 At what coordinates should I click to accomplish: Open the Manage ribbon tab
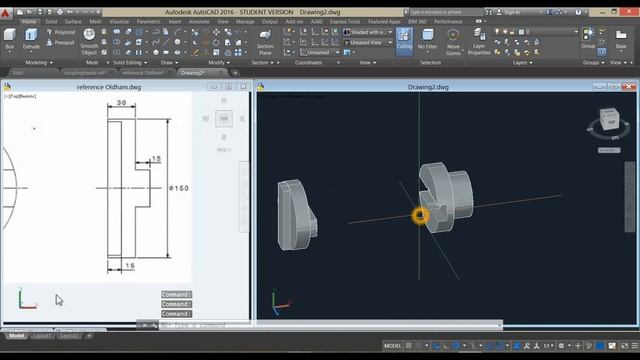[245, 21]
